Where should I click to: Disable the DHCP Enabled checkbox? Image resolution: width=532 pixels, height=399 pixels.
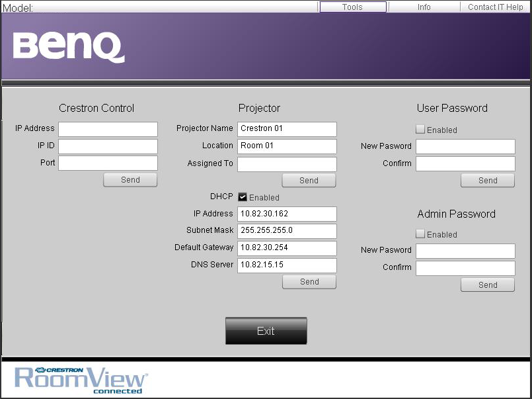pos(243,197)
